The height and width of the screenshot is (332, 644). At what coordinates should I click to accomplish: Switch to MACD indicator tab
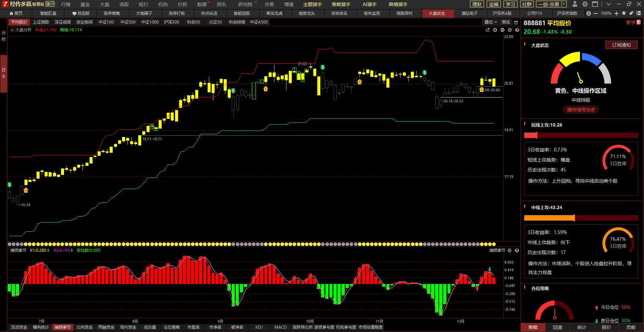(280, 327)
